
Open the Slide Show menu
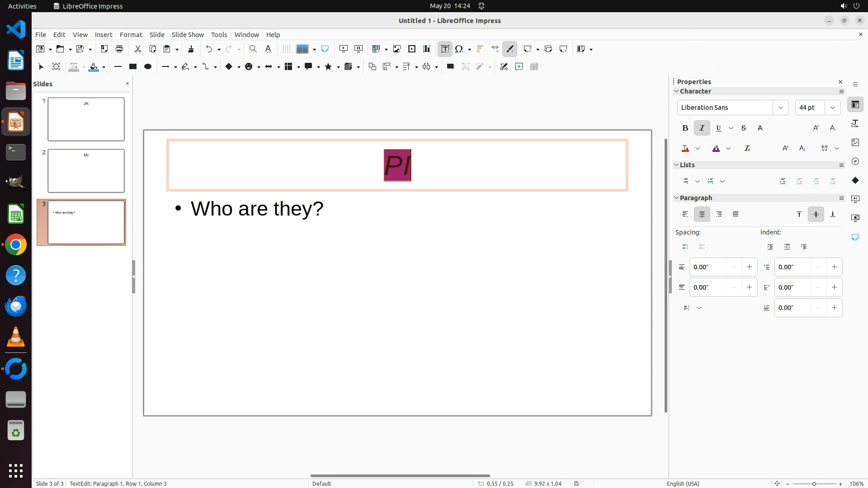188,35
